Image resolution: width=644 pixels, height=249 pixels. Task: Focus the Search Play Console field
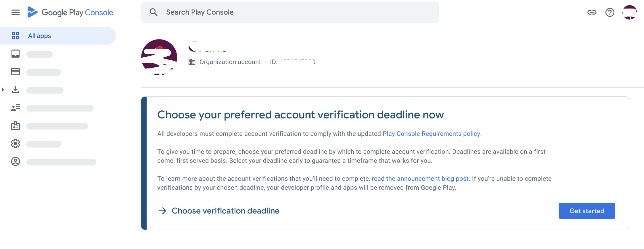point(290,12)
